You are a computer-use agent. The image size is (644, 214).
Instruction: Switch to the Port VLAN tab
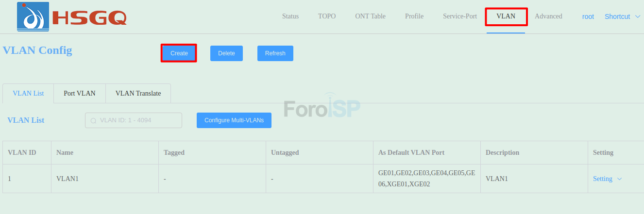tap(79, 93)
